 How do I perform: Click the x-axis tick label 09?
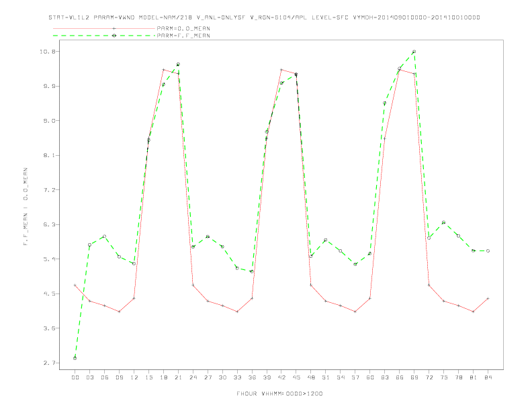pyautogui.click(x=119, y=377)
